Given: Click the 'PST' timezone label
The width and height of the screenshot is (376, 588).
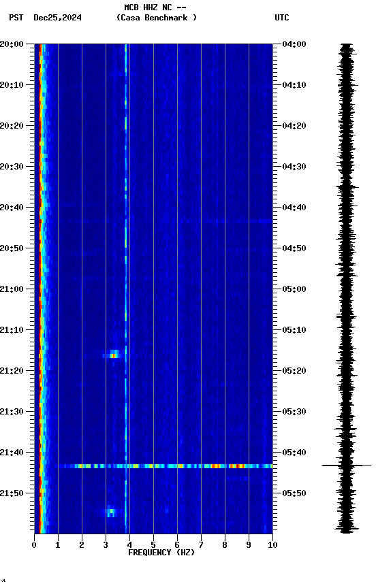Looking at the screenshot, I should coord(16,18).
